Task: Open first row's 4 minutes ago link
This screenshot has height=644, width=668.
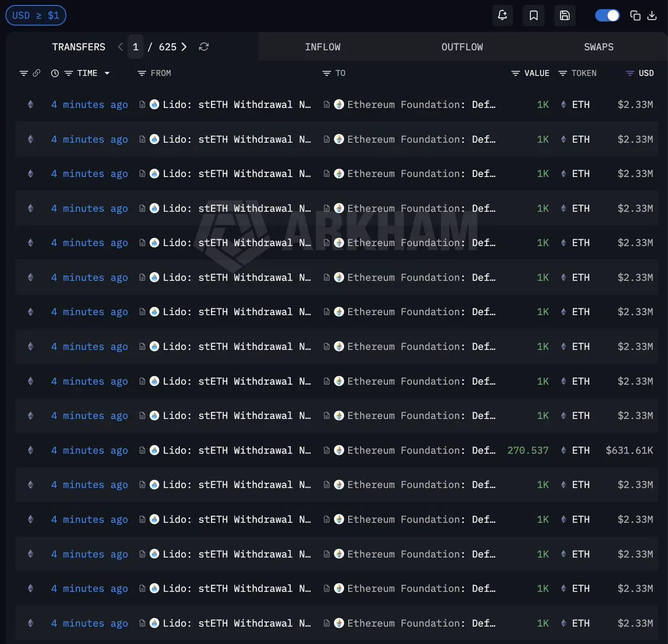Action: (90, 105)
